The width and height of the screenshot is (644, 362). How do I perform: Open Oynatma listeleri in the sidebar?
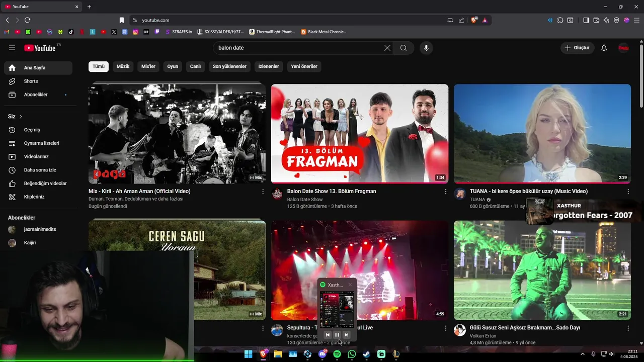38,143
